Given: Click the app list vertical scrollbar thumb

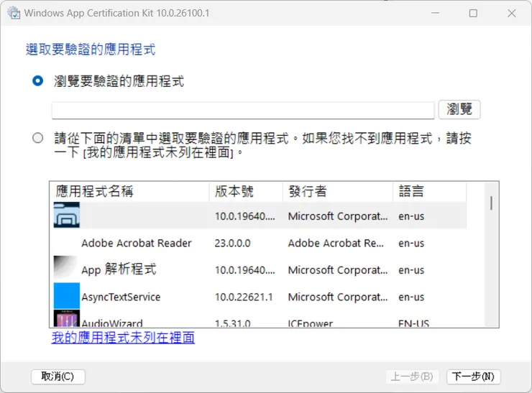Looking at the screenshot, I should click(x=491, y=203).
